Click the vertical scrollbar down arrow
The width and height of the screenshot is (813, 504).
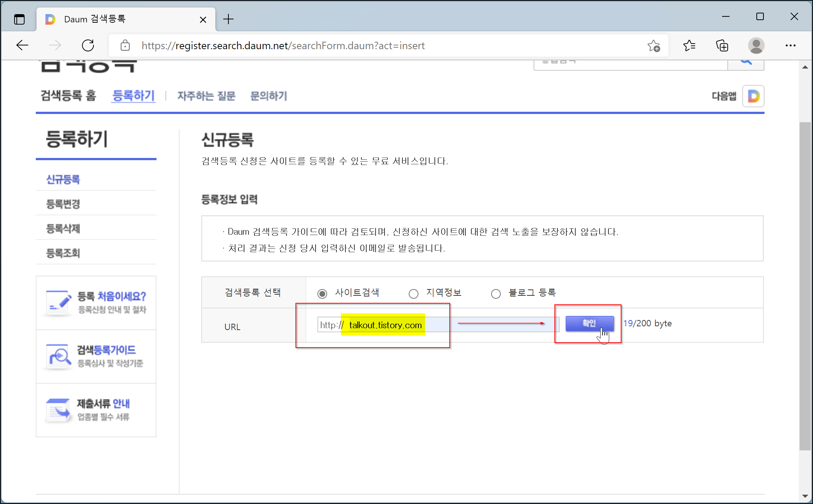point(805,496)
